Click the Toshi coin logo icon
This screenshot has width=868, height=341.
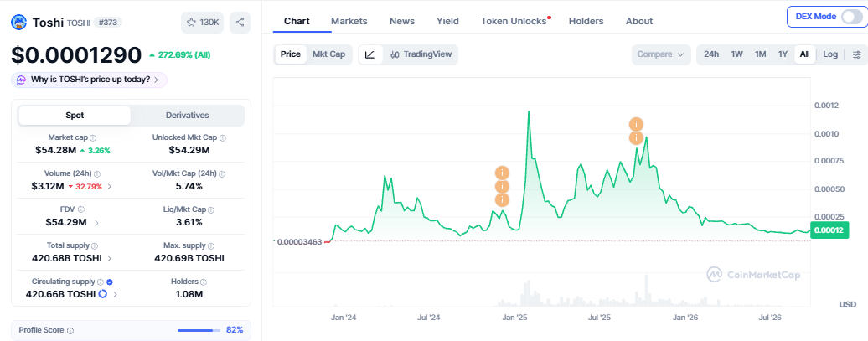(x=19, y=23)
